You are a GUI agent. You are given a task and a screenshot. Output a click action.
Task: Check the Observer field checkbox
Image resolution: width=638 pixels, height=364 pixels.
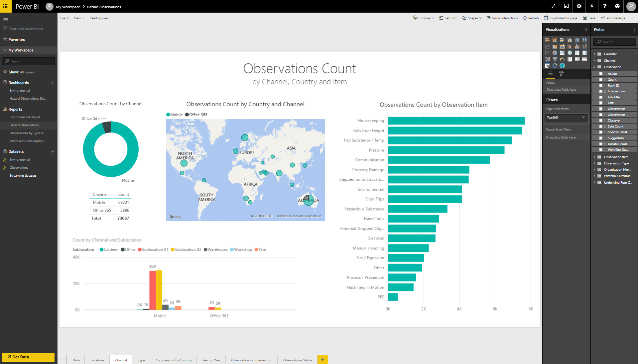[601, 121]
